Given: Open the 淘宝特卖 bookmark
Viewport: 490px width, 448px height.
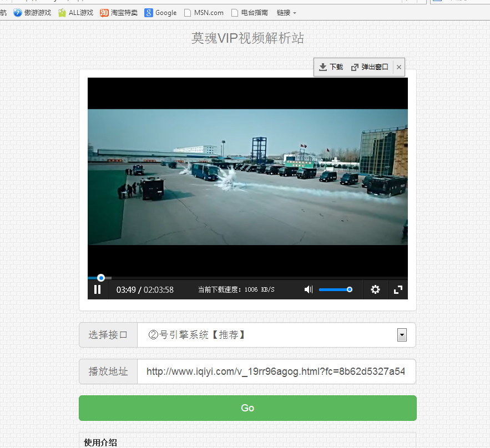Looking at the screenshot, I should 119,13.
